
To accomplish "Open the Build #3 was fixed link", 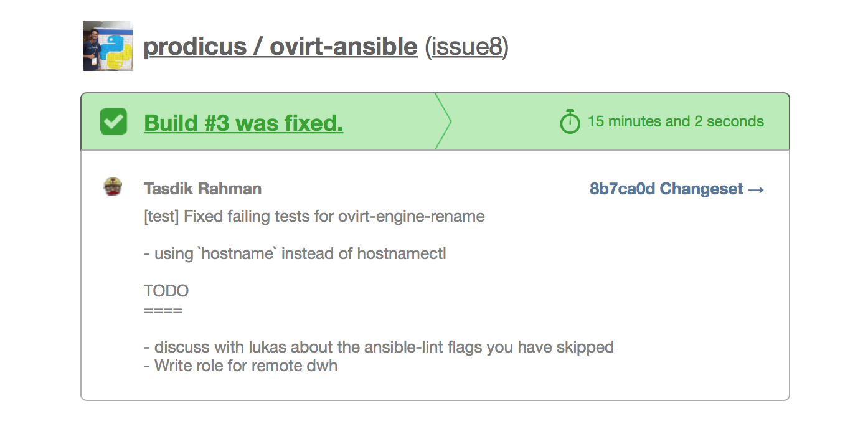I will [x=243, y=123].
